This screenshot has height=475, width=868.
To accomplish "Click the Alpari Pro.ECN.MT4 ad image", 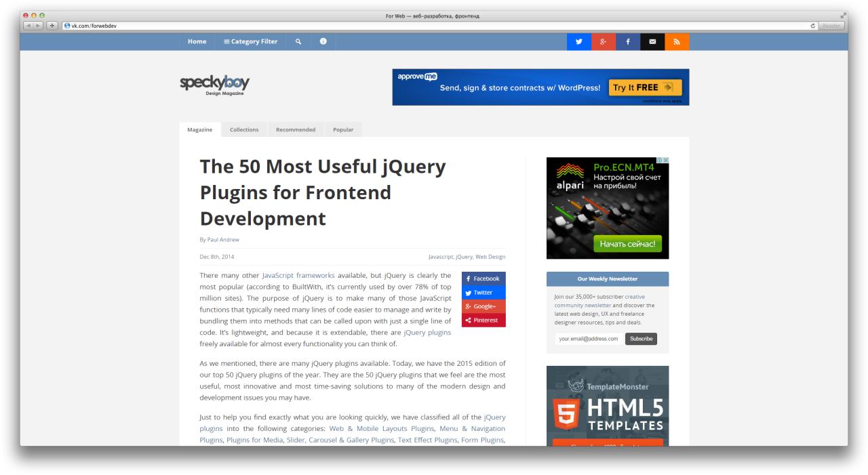I will click(608, 208).
